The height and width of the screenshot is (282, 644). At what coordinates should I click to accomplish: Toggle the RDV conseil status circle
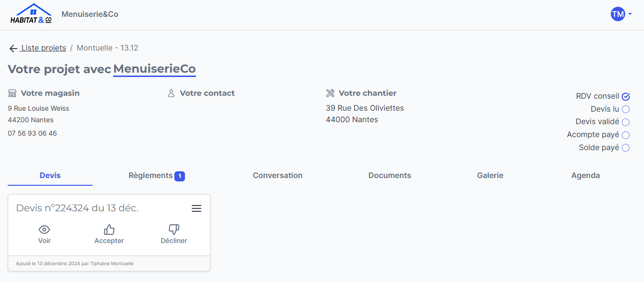626,97
